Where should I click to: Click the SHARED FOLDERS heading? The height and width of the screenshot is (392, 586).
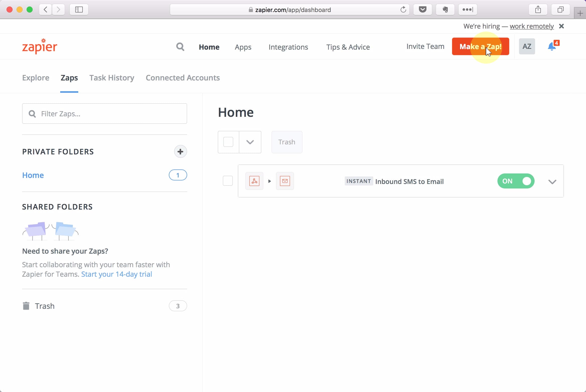pyautogui.click(x=57, y=207)
